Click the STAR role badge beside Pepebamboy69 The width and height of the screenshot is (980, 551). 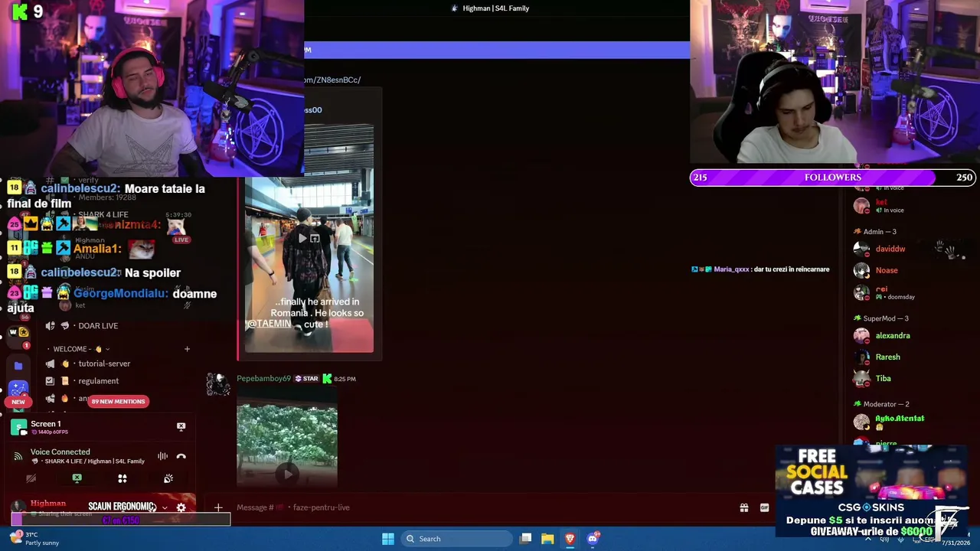pos(306,378)
